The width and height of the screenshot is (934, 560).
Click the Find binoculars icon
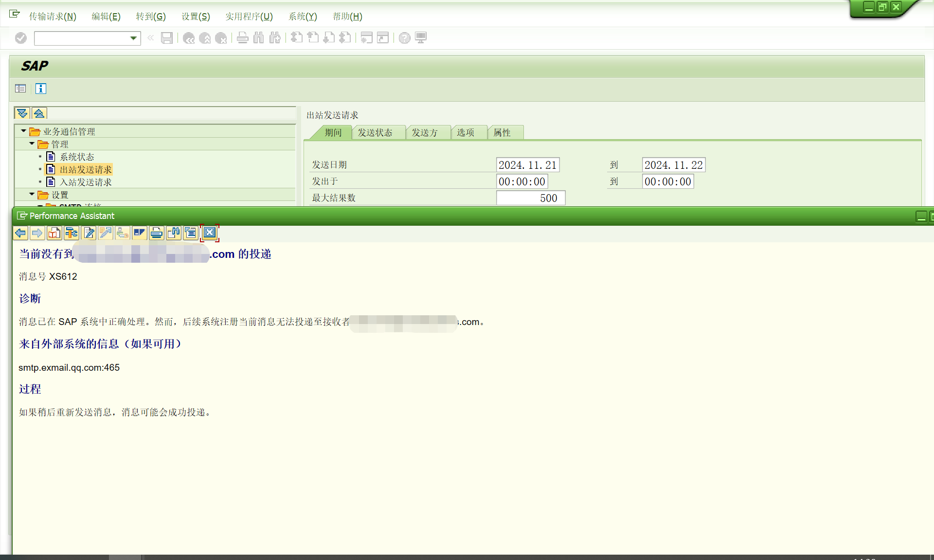point(259,38)
